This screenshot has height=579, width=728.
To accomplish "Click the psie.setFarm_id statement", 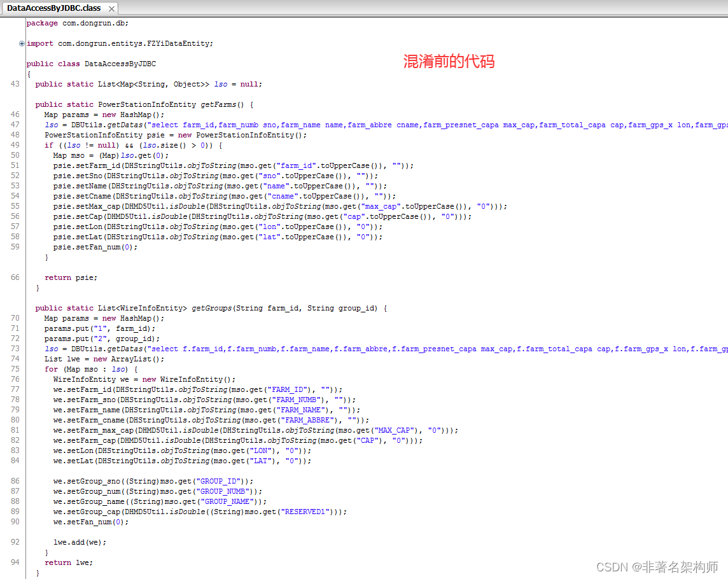I will [x=233, y=166].
